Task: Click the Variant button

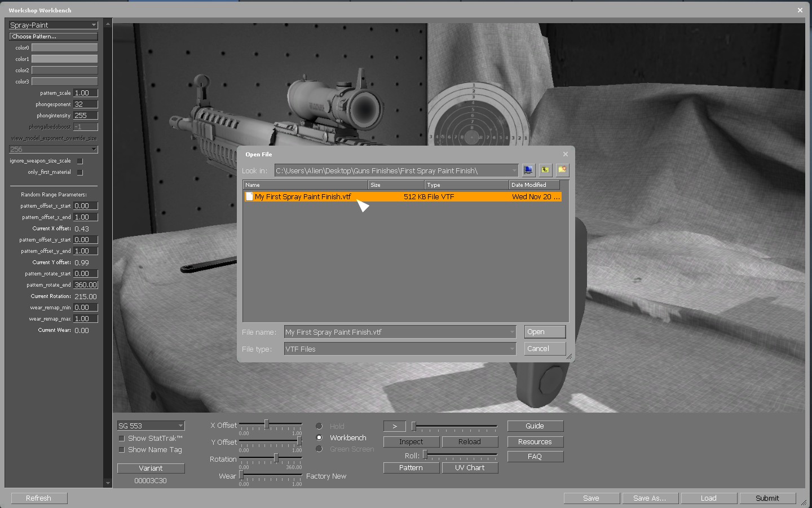Action: pos(151,468)
